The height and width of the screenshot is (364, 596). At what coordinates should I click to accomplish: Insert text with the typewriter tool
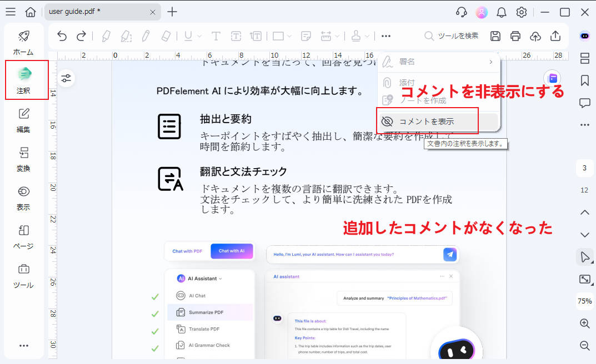pos(216,36)
